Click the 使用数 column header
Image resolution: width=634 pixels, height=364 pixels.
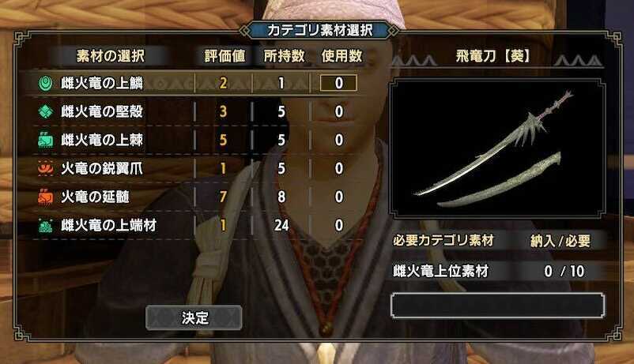[x=342, y=56]
